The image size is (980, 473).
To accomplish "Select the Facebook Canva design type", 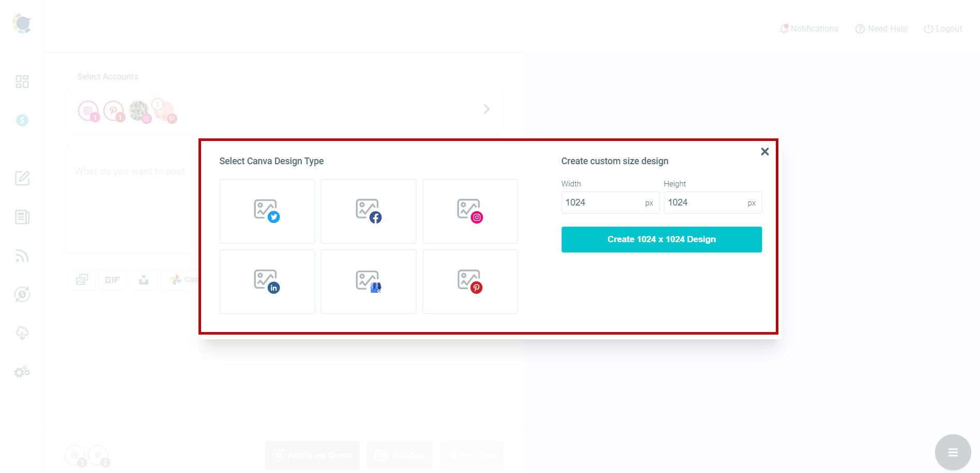I will [x=368, y=211].
